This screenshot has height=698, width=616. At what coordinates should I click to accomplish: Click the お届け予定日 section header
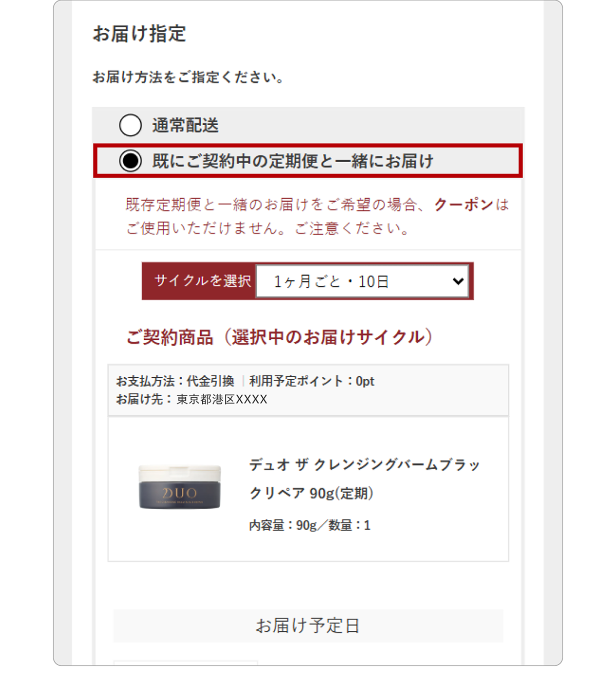pos(308,626)
